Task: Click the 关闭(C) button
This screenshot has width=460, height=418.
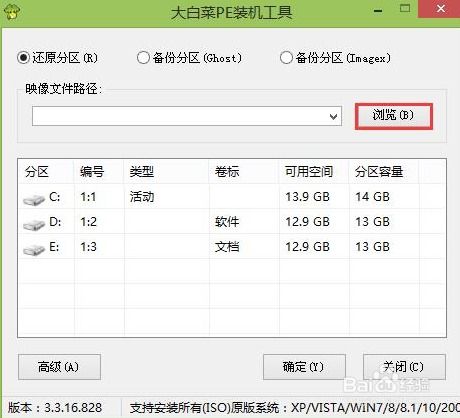Action: 404,367
